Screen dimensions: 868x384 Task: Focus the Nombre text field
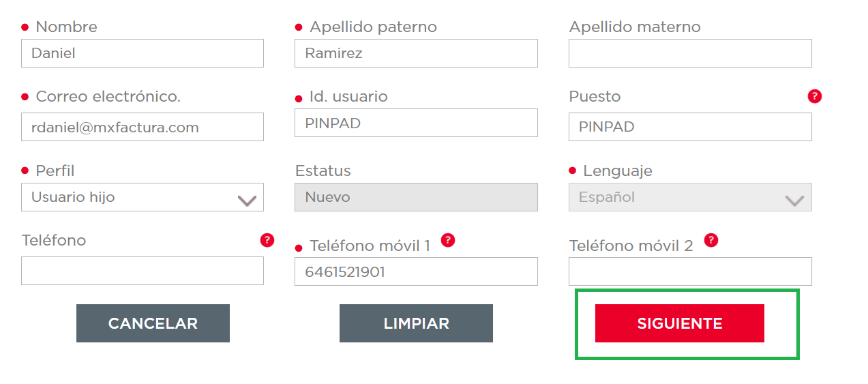pyautogui.click(x=142, y=53)
